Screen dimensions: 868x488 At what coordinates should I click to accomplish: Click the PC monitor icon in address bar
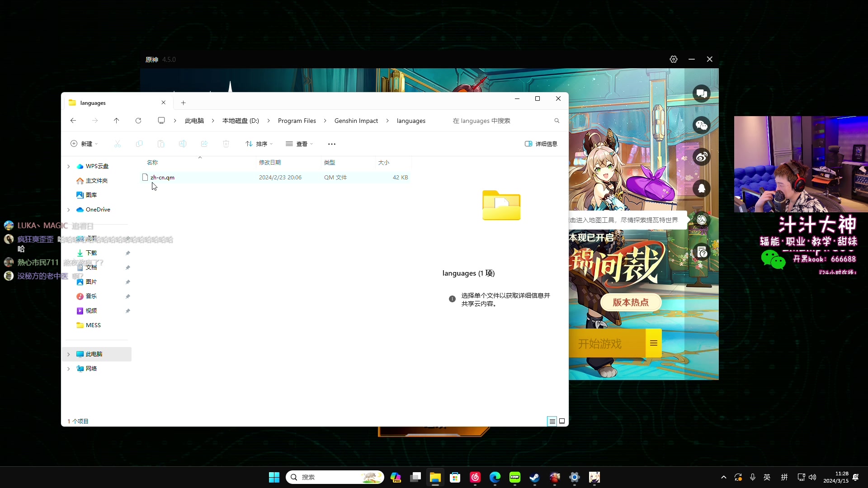161,121
